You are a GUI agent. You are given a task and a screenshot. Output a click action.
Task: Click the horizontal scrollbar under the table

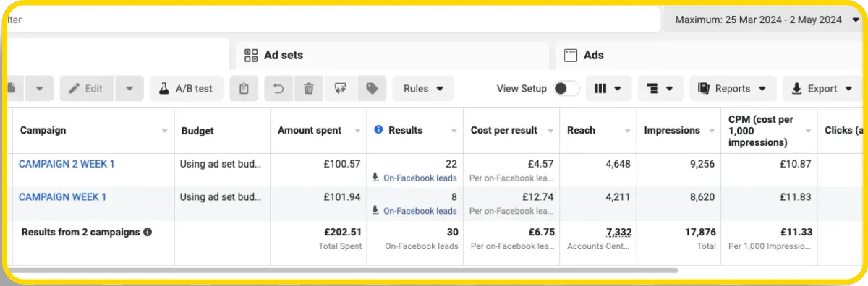pos(342,271)
